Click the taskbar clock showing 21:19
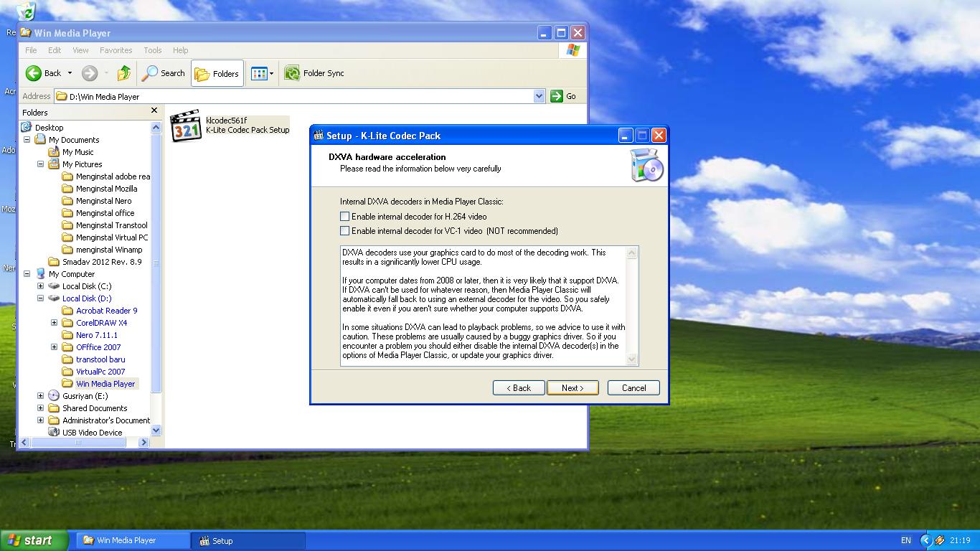 (x=960, y=541)
